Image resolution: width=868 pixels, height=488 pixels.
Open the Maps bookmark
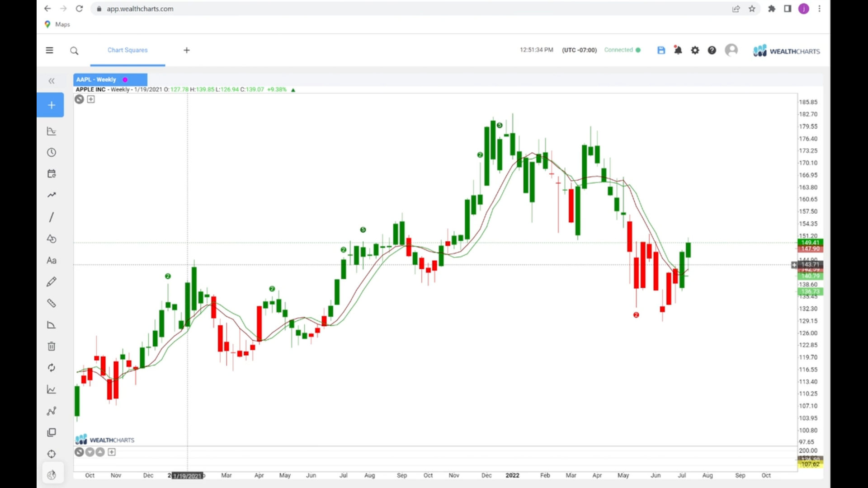click(x=57, y=24)
